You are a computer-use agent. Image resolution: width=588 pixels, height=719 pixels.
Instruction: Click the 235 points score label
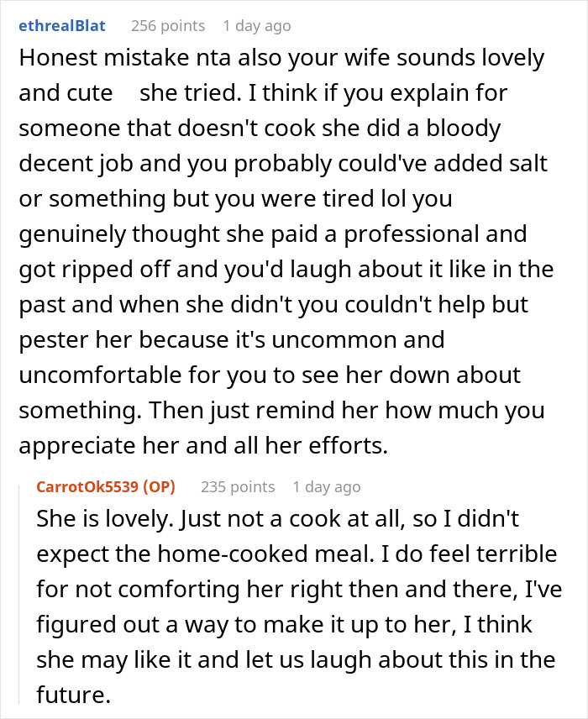click(x=238, y=486)
